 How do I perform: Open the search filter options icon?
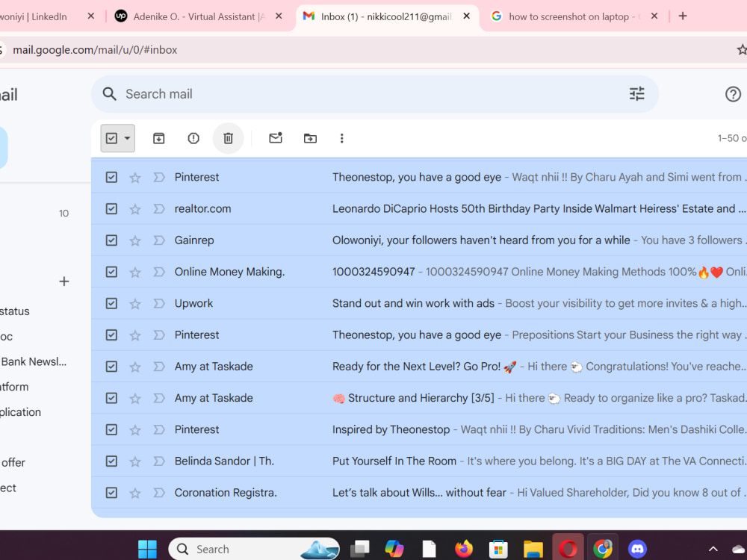tap(637, 94)
